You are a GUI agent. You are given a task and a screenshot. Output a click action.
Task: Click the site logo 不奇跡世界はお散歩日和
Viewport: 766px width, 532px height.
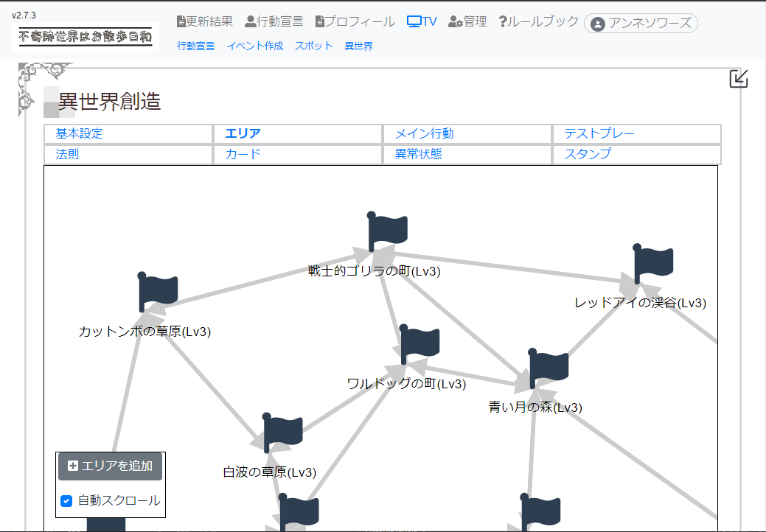click(86, 37)
